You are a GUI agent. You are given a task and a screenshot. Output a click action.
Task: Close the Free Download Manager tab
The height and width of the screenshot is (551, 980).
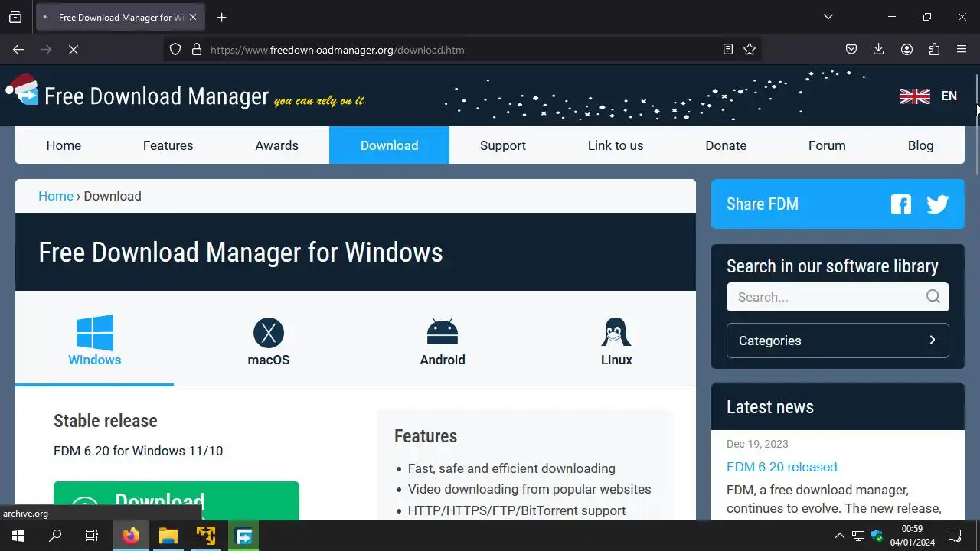tap(193, 17)
